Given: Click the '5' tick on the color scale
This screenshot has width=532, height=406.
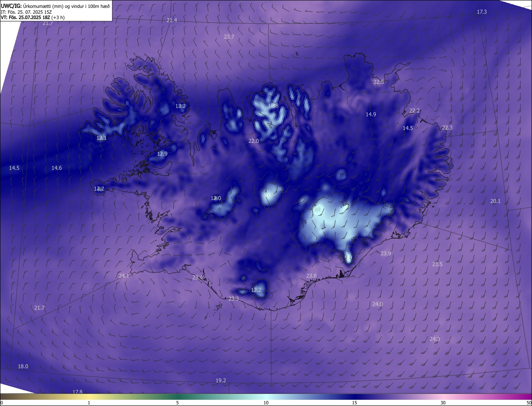Looking at the screenshot, I should pyautogui.click(x=177, y=403).
